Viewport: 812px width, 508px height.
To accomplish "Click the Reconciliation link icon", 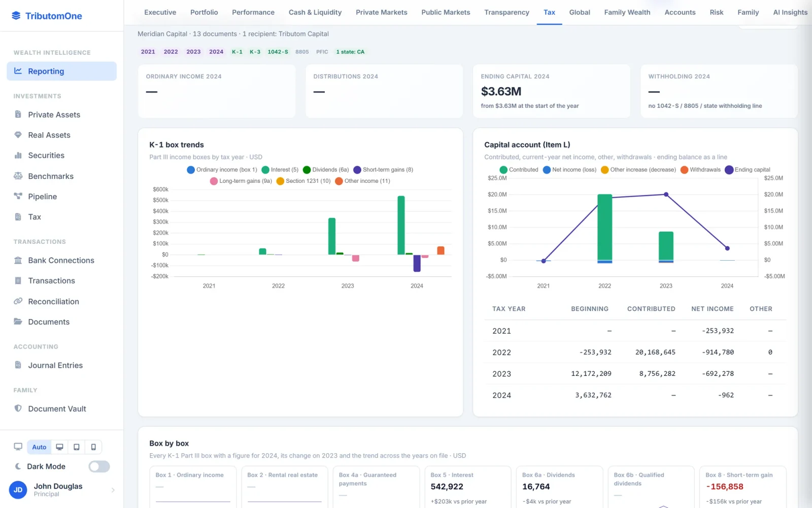I will pyautogui.click(x=18, y=301).
